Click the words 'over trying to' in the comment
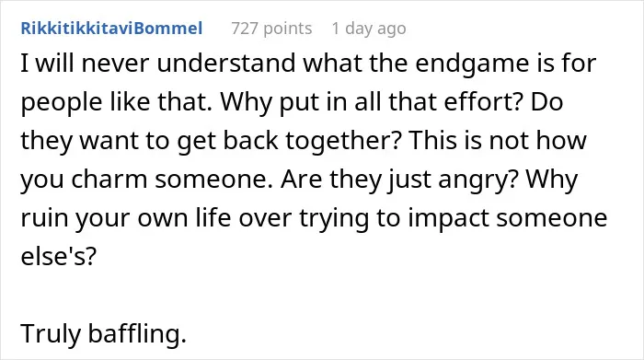This screenshot has height=360, width=644. coord(319,218)
